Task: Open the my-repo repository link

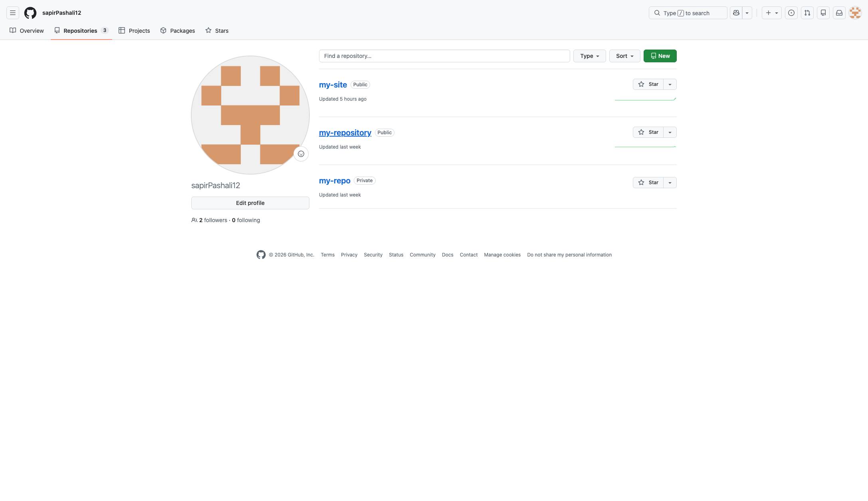Action: [x=335, y=181]
